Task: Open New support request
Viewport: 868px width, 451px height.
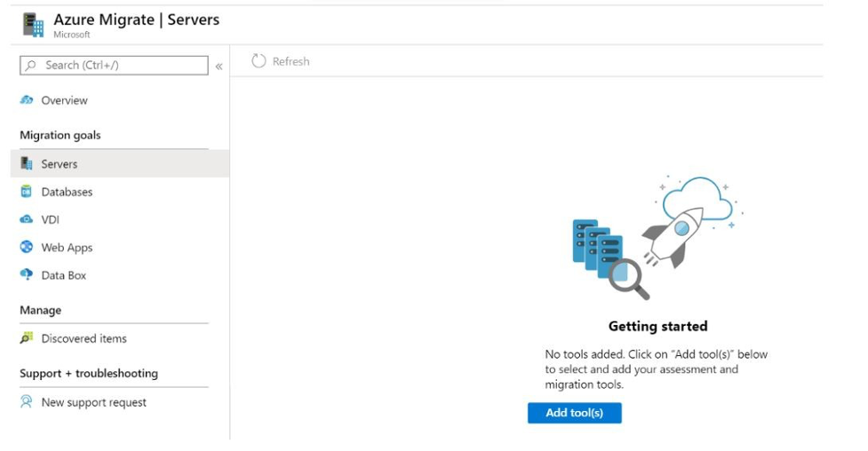Action: (93, 402)
